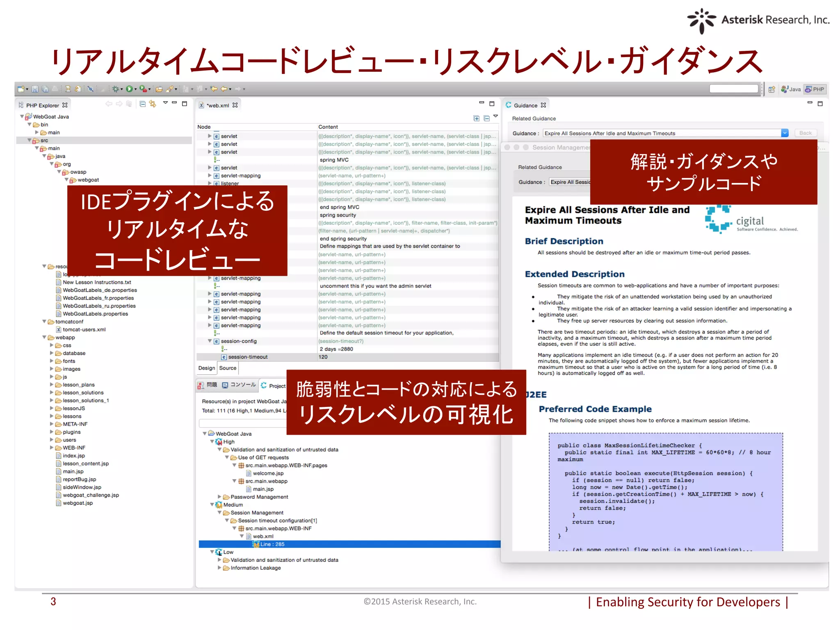
Task: Switch to the PHP perspective
Action: pyautogui.click(x=815, y=89)
